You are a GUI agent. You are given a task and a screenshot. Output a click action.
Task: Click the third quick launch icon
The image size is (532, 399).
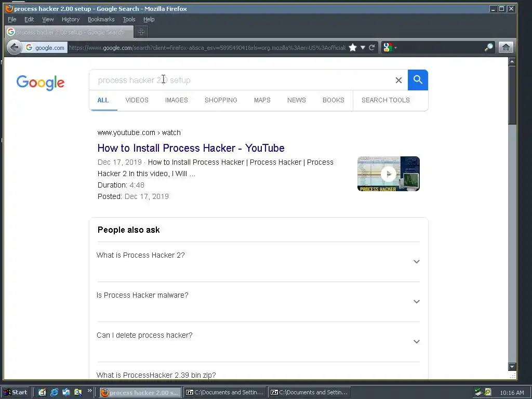tap(66, 392)
